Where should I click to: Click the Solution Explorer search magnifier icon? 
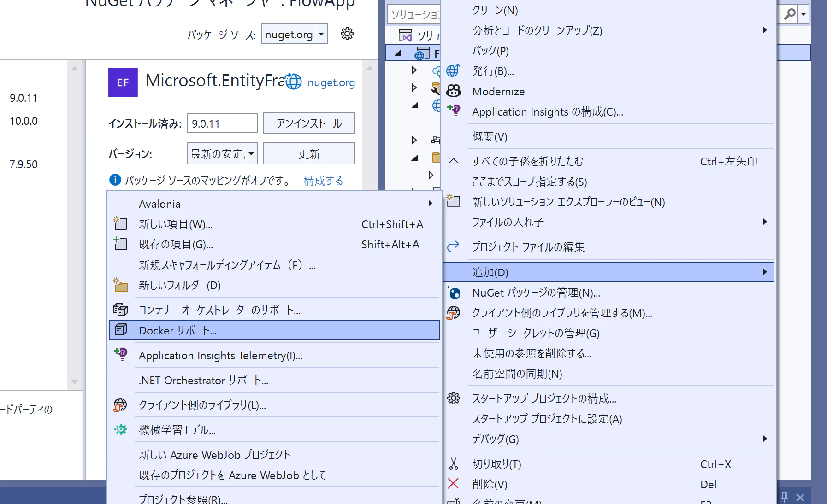point(790,14)
